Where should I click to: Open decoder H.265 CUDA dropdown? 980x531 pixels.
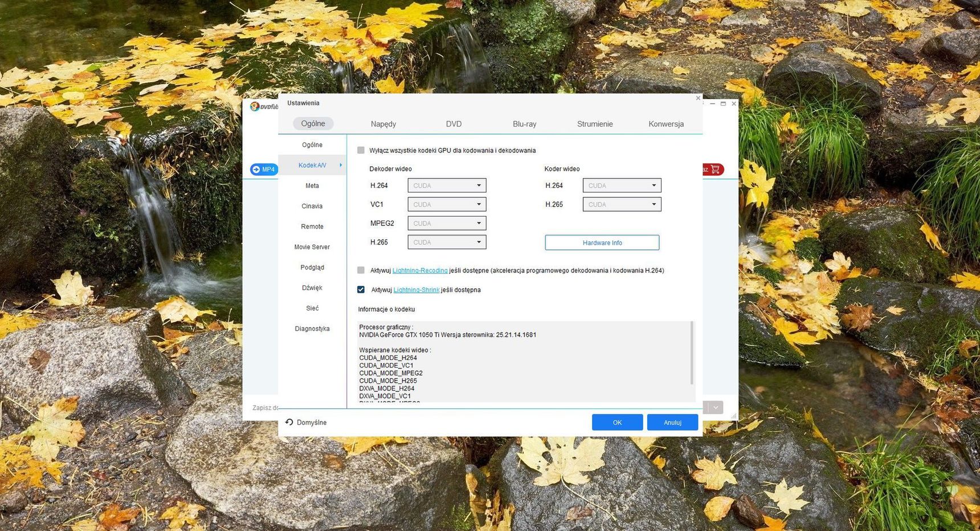point(447,242)
